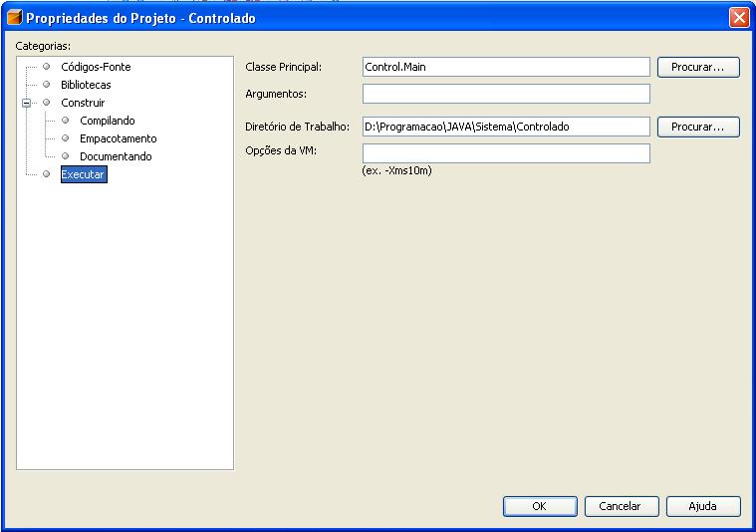Image resolution: width=756 pixels, height=532 pixels.
Task: Click into the Argumentos text field
Action: coord(506,94)
